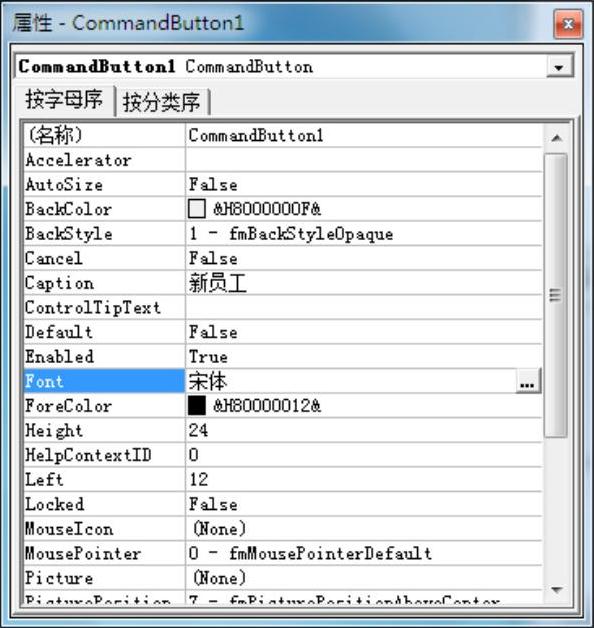Open the Font dialog with the ellipsis button
Screen dimensions: 594x628
pyautogui.click(x=528, y=381)
